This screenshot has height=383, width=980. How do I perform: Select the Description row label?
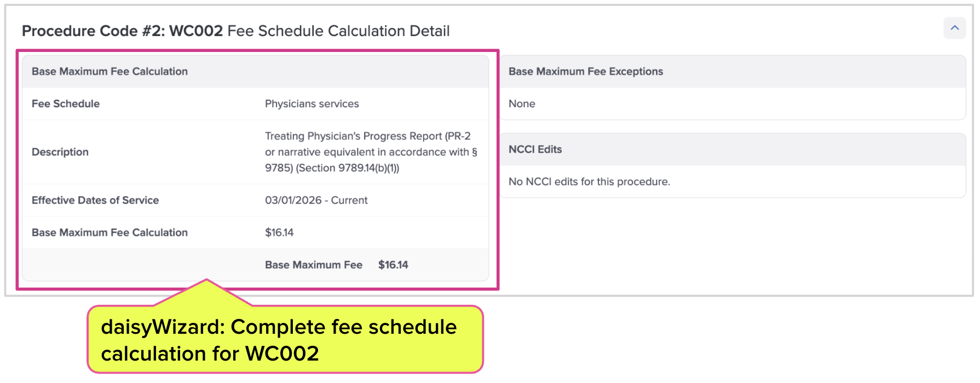click(60, 152)
